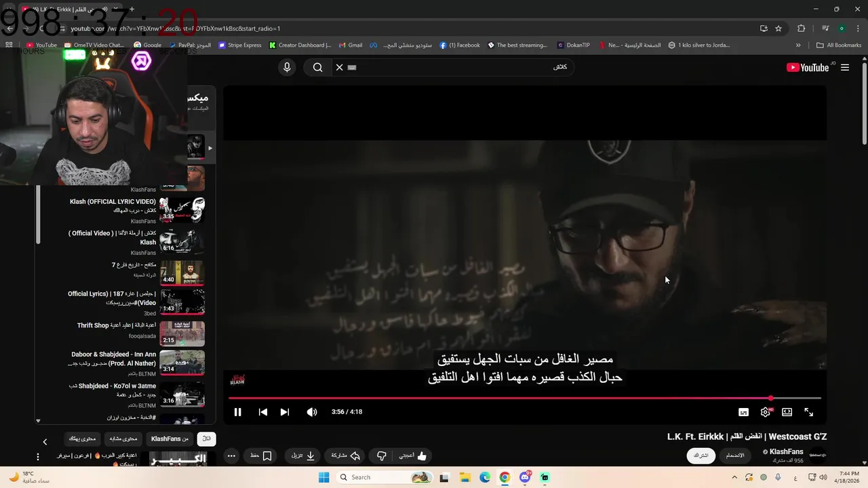Viewport: 868px width, 488px height.
Task: Open the YouTube hamburger guide menu
Action: point(845,67)
